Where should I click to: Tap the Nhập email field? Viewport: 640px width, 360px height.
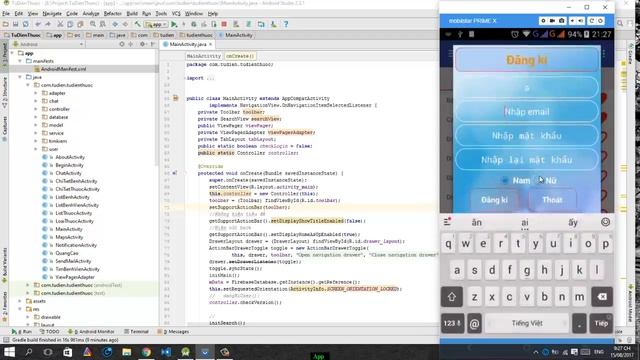click(527, 111)
